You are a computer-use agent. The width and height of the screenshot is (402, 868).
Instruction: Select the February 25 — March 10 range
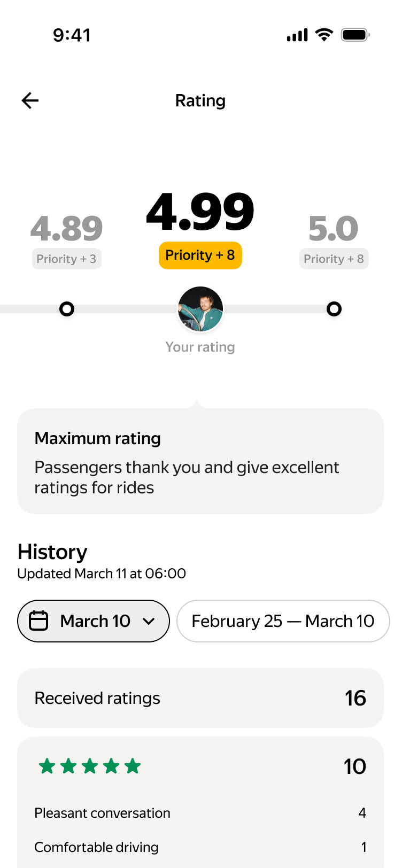point(283,621)
